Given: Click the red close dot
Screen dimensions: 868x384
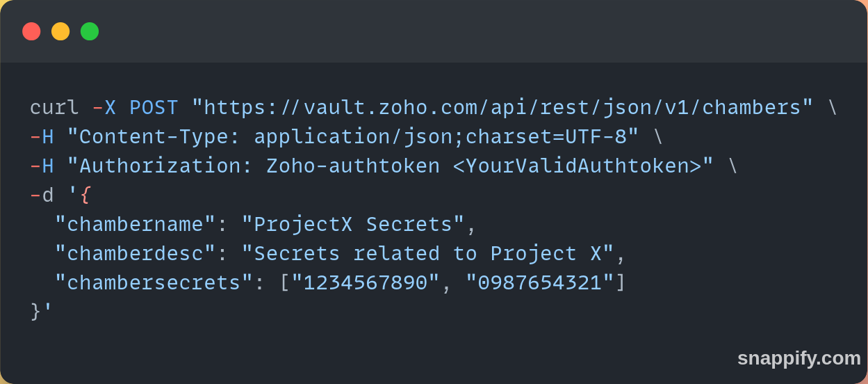Looking at the screenshot, I should coord(31,31).
